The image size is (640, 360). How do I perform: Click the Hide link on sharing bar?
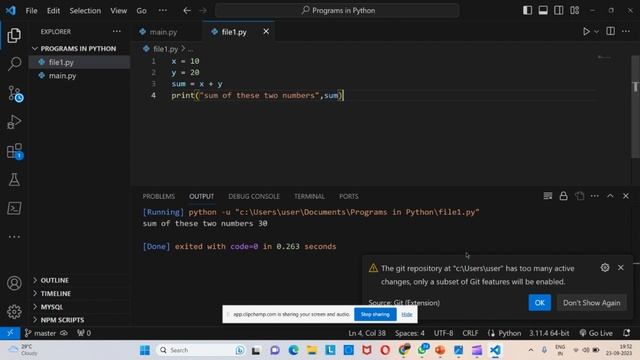pyautogui.click(x=407, y=314)
